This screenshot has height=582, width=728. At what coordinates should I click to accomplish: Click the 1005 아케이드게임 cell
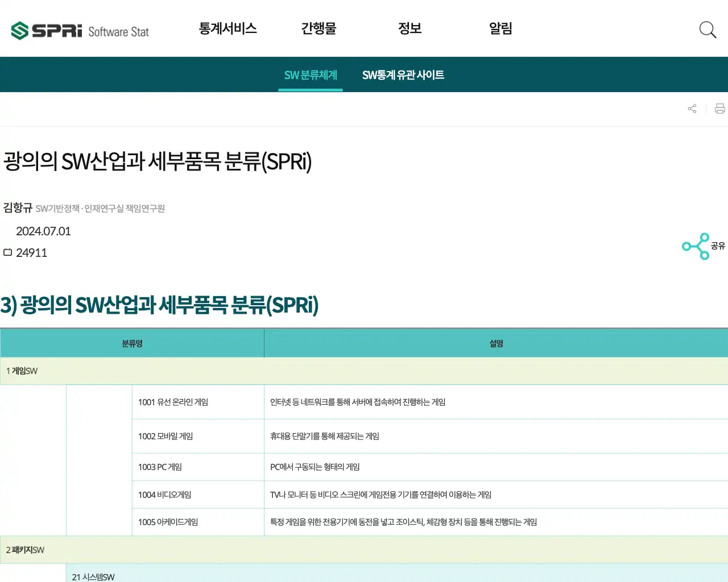198,522
